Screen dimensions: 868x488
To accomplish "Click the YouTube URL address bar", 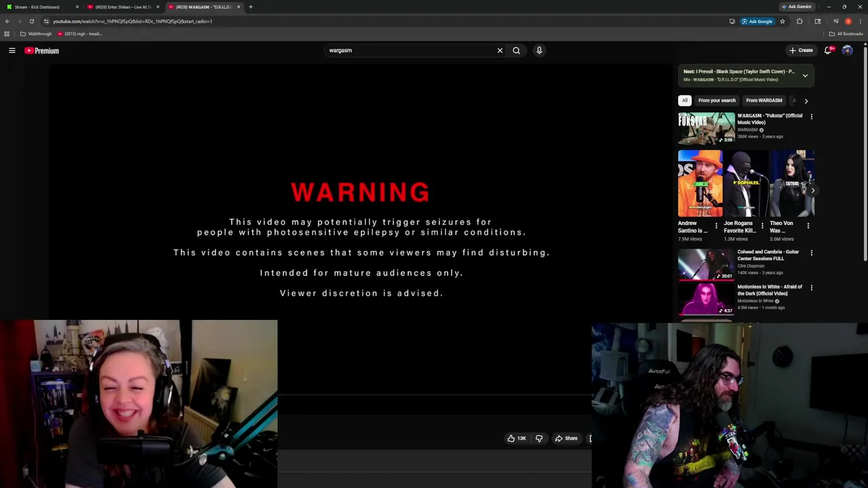I will (387, 21).
